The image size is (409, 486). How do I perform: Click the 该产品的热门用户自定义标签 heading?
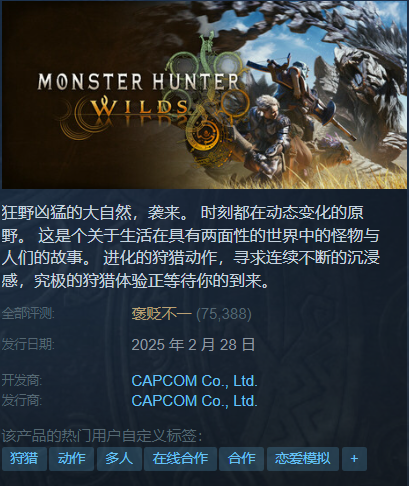(101, 436)
